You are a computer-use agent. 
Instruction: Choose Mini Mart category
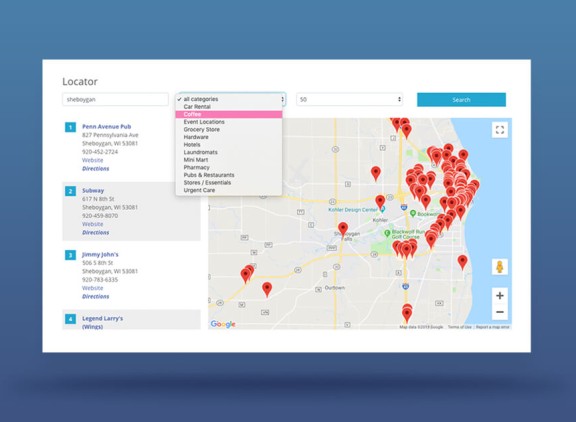click(x=229, y=160)
